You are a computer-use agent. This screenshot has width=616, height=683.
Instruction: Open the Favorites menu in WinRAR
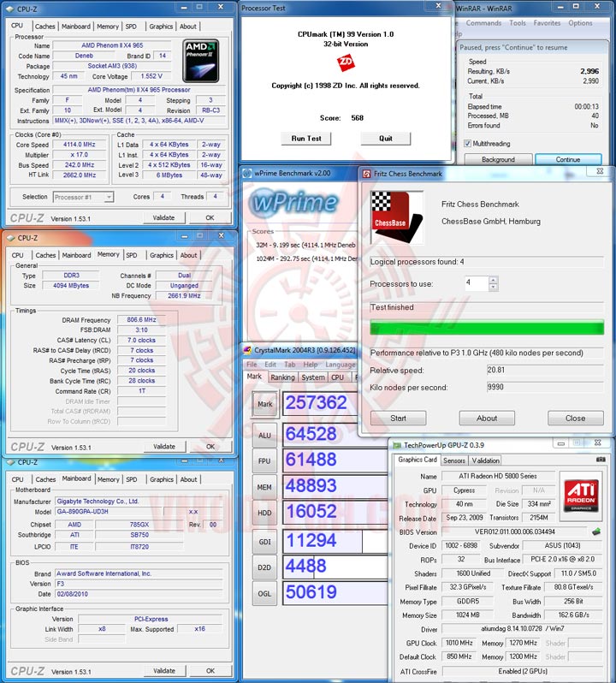547,23
